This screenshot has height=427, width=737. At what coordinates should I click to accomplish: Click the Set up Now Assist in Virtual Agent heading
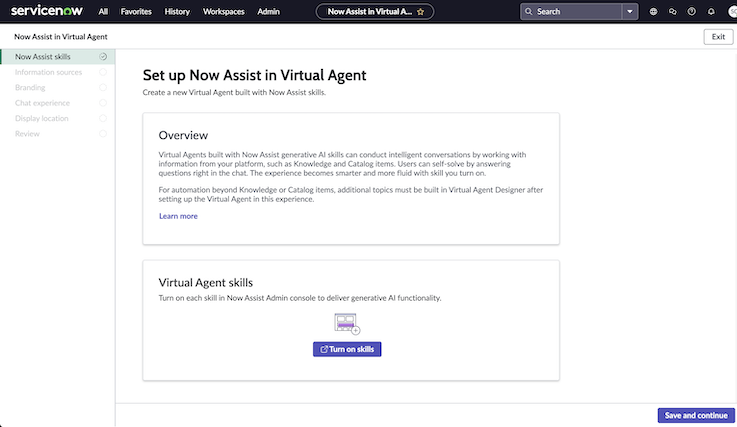[x=254, y=75]
